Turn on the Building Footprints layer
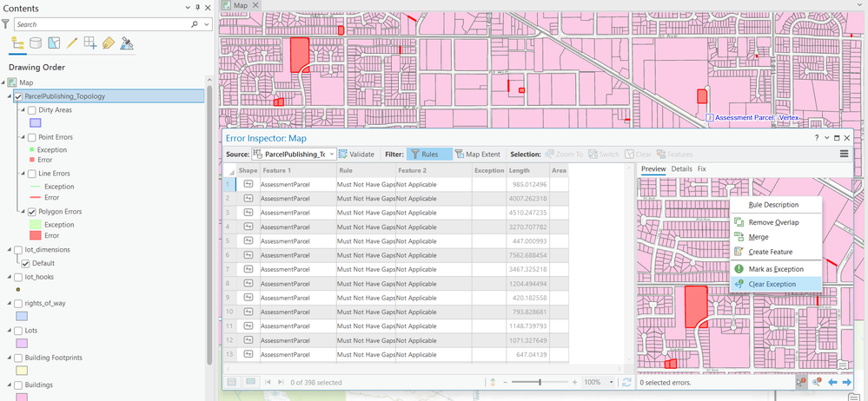This screenshot has width=868, height=401. coord(18,358)
